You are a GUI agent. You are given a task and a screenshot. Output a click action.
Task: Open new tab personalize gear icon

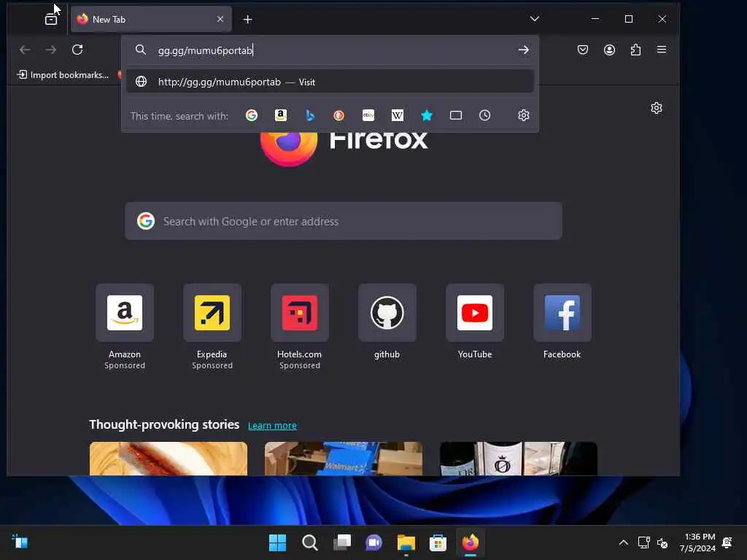[x=657, y=108]
